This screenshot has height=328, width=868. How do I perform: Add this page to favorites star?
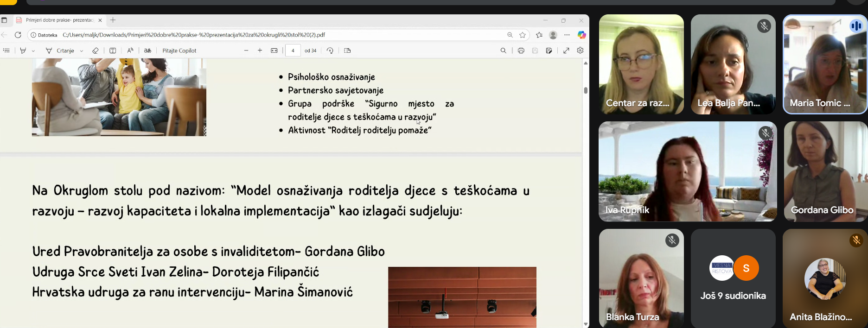coord(523,35)
